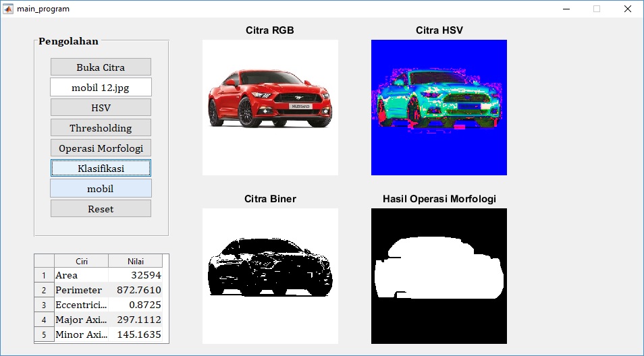Click the Perimeter value 872.7610
The width and height of the screenshot is (644, 356).
[135, 290]
